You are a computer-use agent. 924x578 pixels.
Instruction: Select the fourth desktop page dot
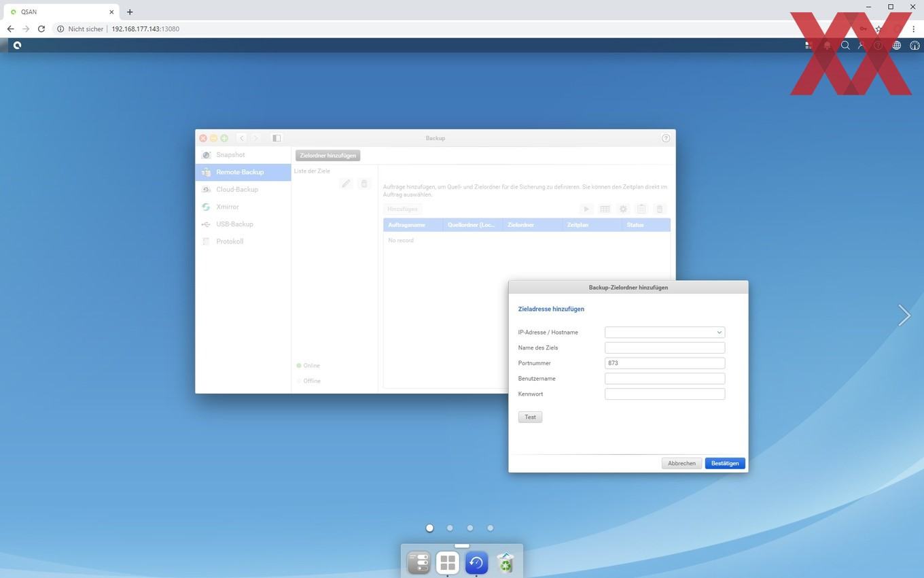[x=491, y=528]
